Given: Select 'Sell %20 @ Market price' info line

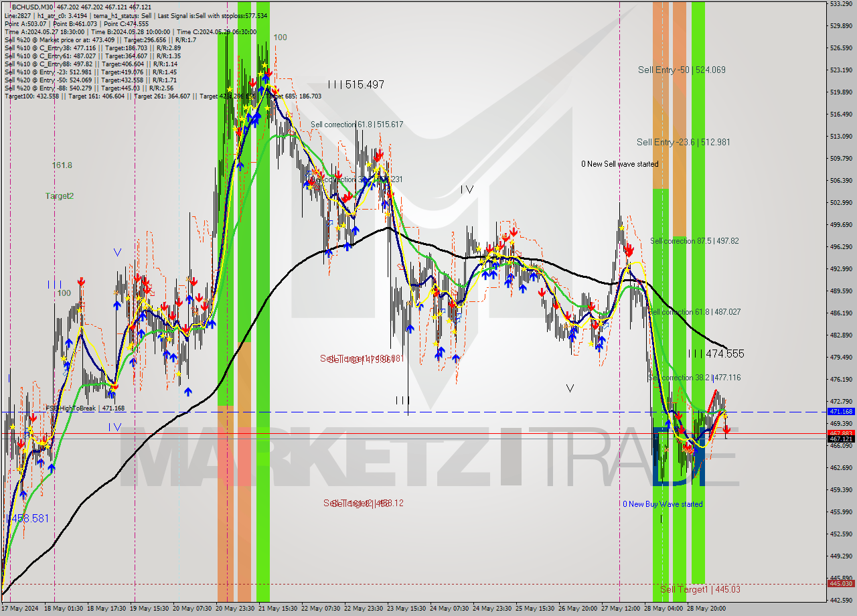Looking at the screenshot, I should coord(100,40).
